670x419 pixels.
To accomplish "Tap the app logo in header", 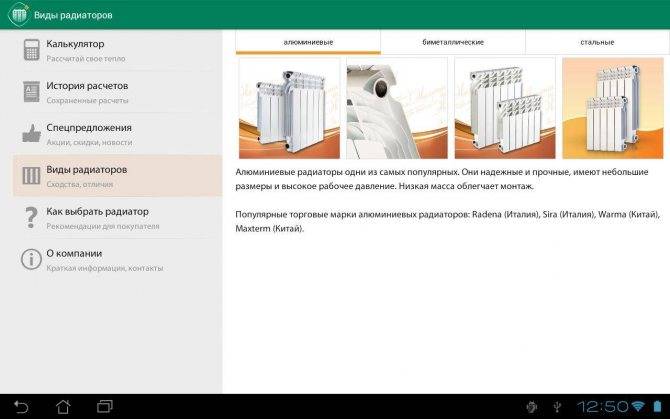I will pos(18,15).
